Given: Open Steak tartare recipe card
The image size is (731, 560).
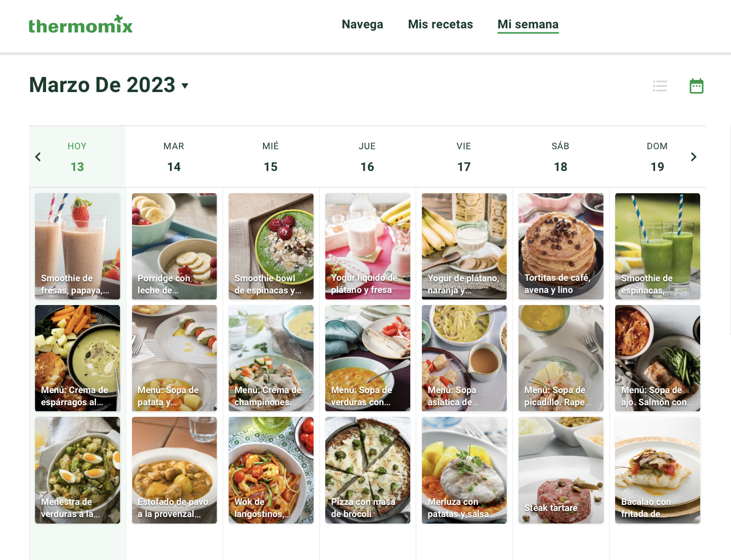Looking at the screenshot, I should 561,470.
